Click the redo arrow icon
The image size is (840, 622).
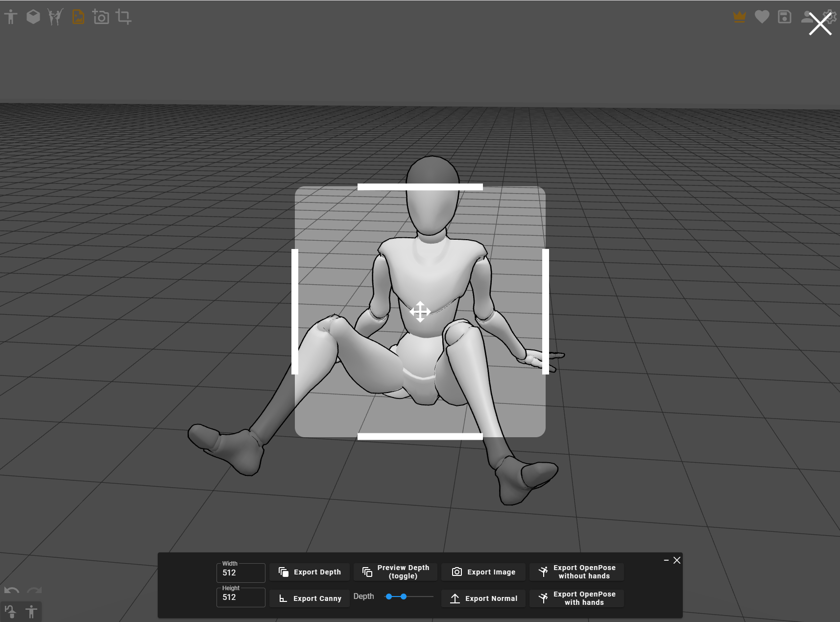[x=34, y=591]
